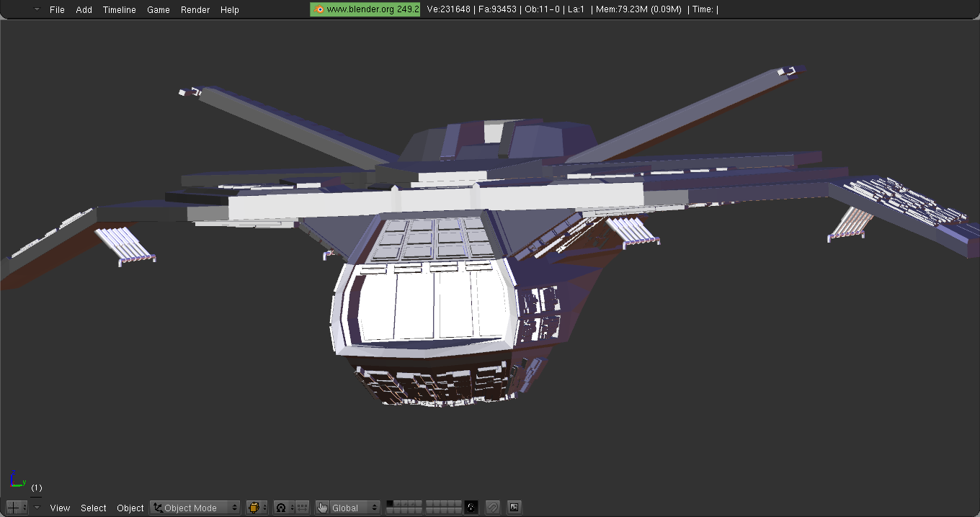Click the lock layers to scene icon
Viewport: 980px width, 517px height.
coord(471,508)
